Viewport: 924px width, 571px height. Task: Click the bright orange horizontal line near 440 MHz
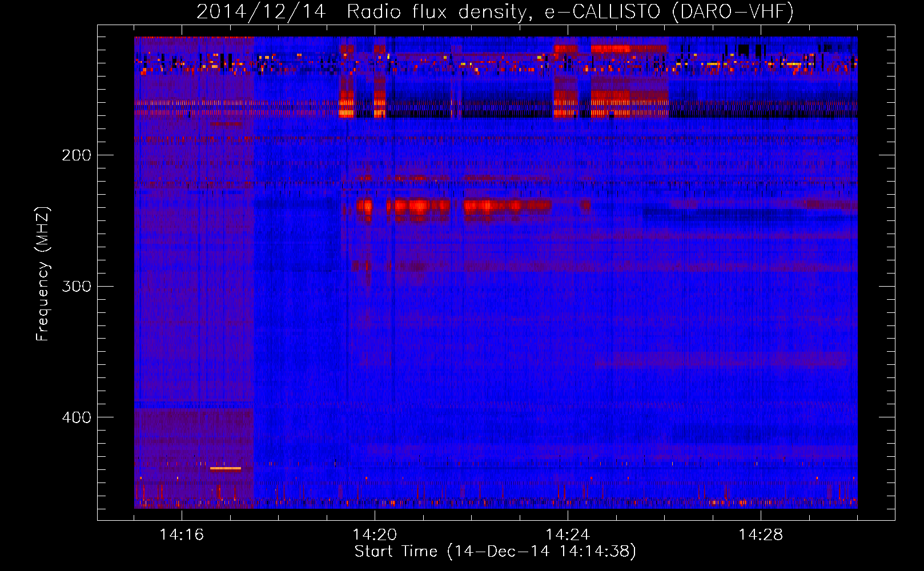(x=226, y=468)
